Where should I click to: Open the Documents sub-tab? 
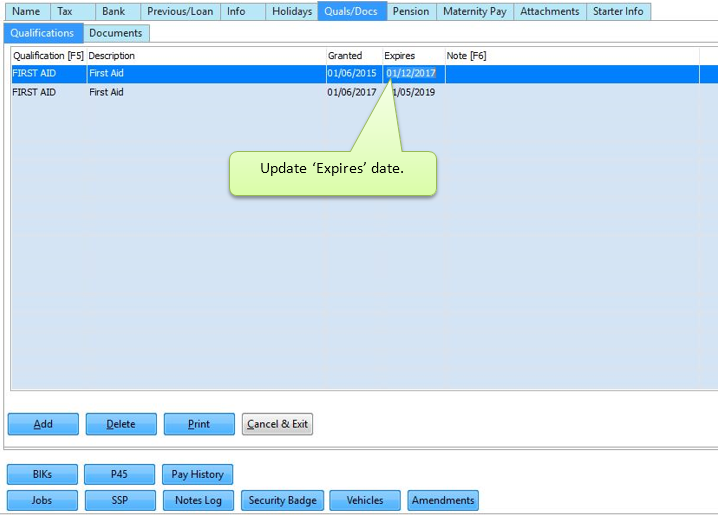pos(115,33)
